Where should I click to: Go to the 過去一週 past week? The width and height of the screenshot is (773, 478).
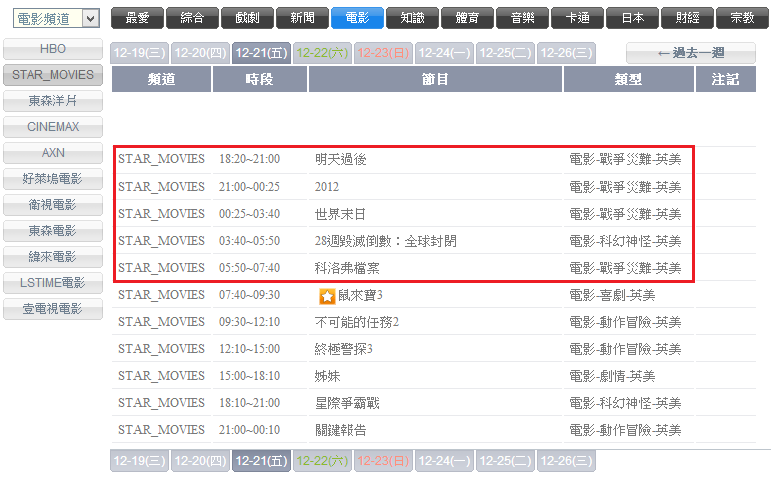691,53
